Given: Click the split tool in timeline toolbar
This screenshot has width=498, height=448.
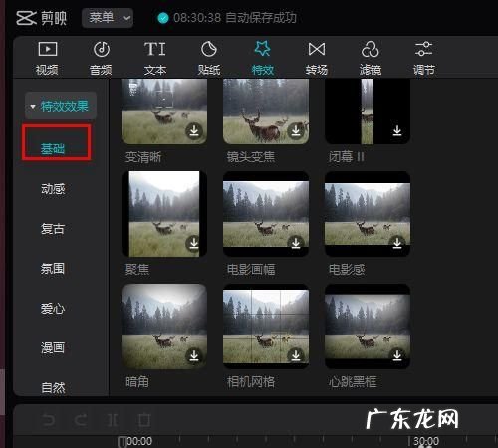Looking at the screenshot, I should (x=113, y=420).
